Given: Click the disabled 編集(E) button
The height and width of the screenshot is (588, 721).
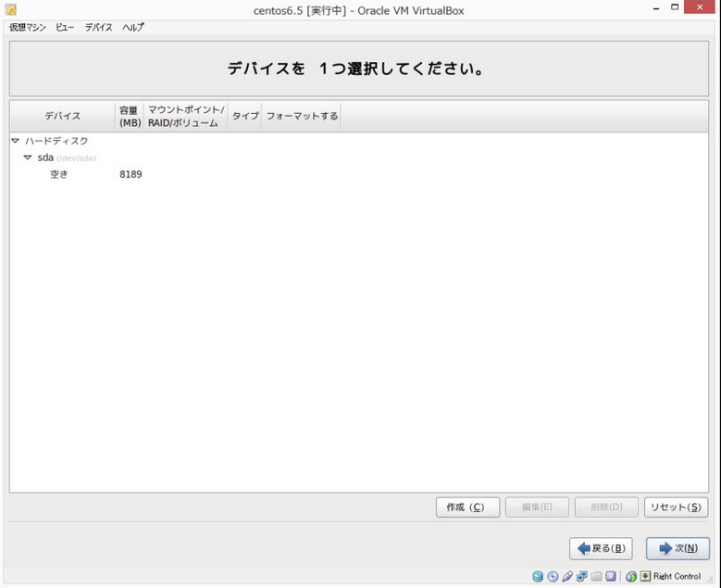Looking at the screenshot, I should coord(537,507).
